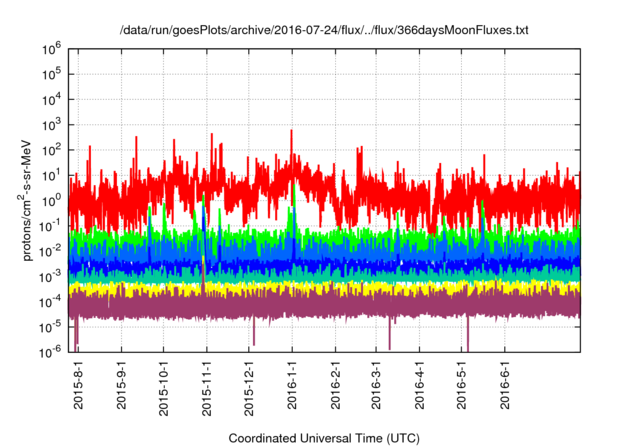Click the Coordinated Universal Time (UTC) axis label
Screen dimensions: 640x448
(323, 438)
